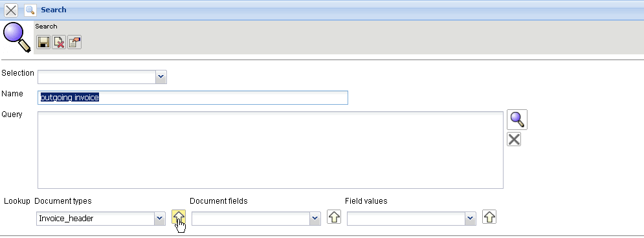Screen dimensions: 644x238
Task: Click the Search toolbar heading text
Action: tap(46, 27)
